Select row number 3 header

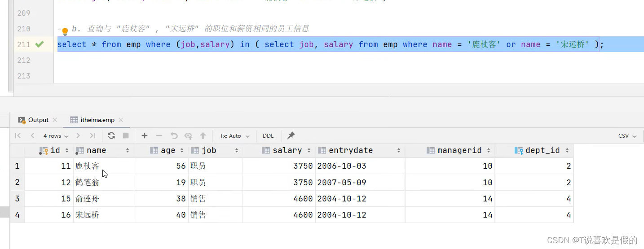pyautogui.click(x=17, y=199)
